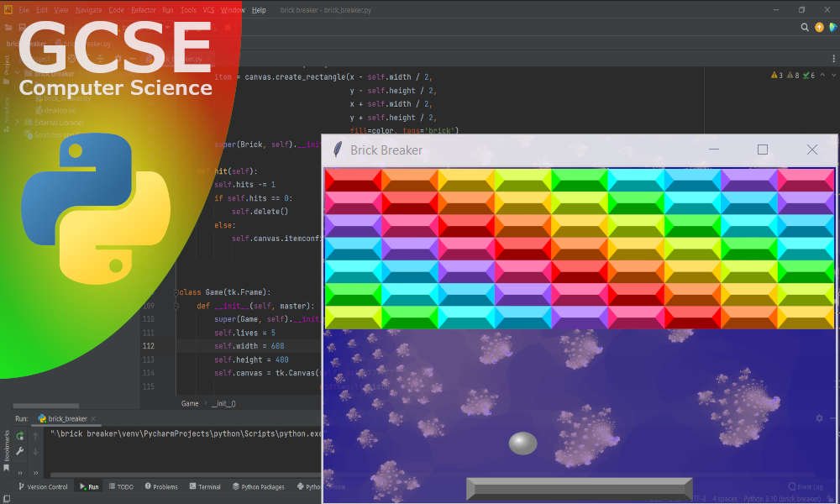Screen dimensions: 840x504
Task: Open the Help menu in PyCharm
Action: click(259, 9)
